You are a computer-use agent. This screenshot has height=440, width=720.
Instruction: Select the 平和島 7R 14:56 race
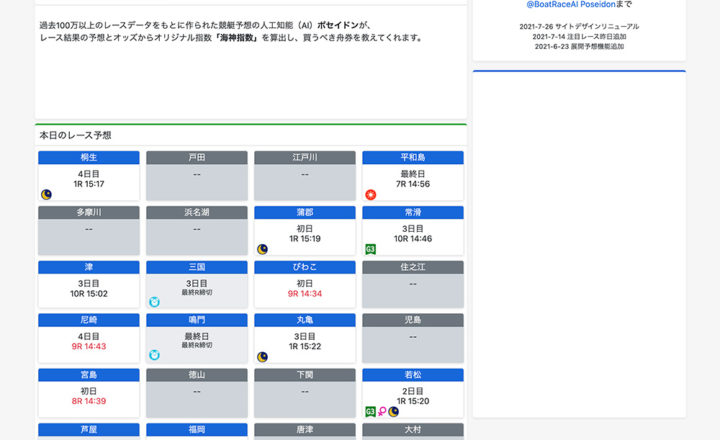pyautogui.click(x=412, y=184)
